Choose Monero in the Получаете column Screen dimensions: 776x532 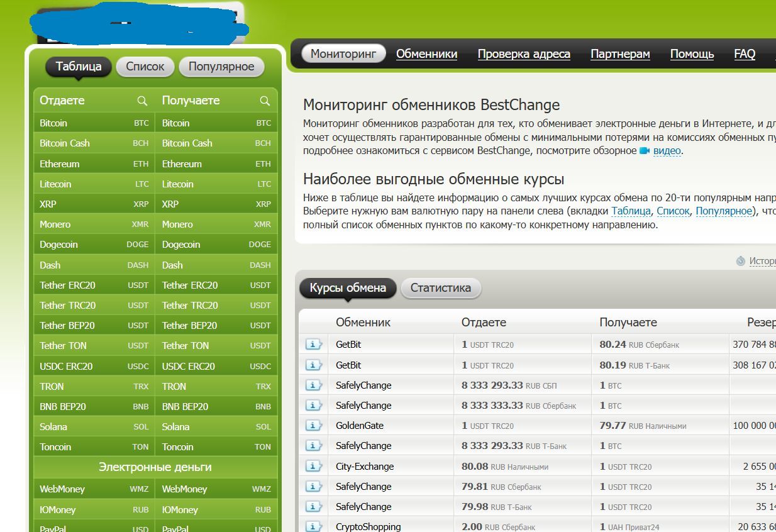(216, 224)
